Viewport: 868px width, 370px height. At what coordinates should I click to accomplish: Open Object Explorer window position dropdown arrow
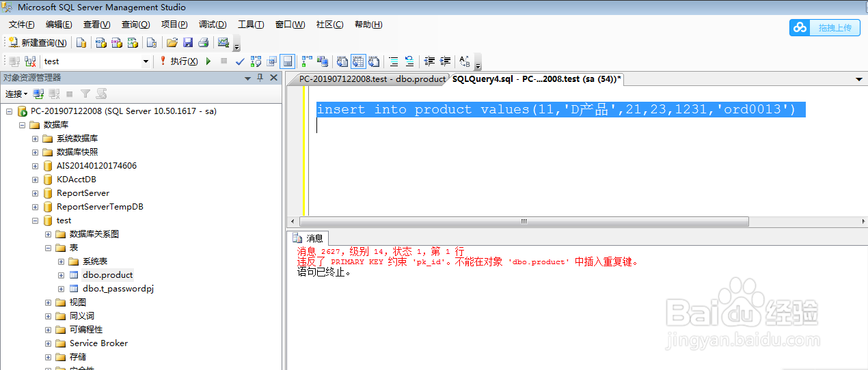[248, 78]
